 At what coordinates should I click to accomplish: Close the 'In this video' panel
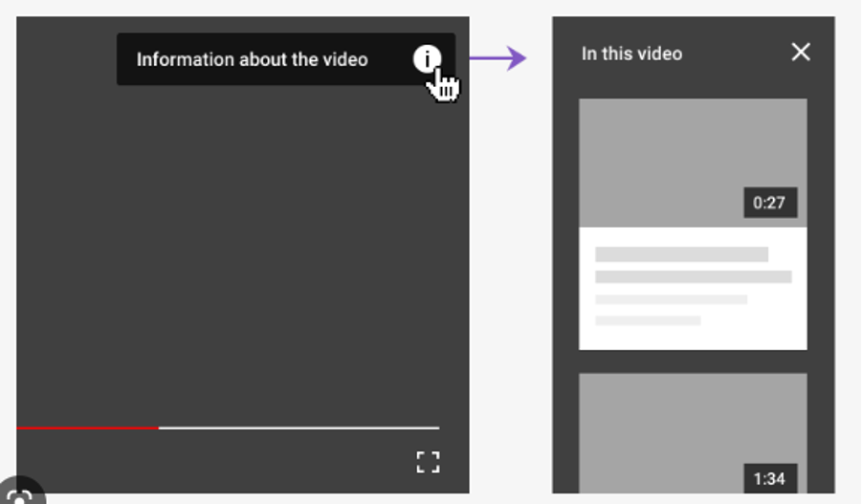pyautogui.click(x=801, y=53)
